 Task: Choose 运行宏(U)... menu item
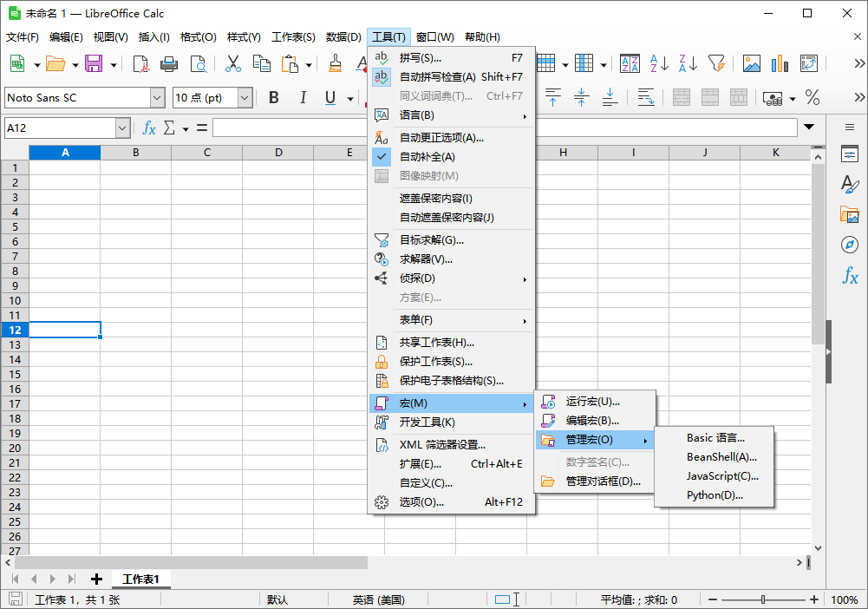click(x=595, y=402)
